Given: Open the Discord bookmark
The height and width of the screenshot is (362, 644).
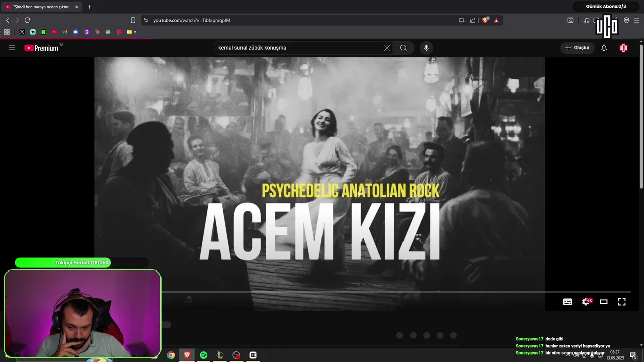Looking at the screenshot, I should point(76,32).
